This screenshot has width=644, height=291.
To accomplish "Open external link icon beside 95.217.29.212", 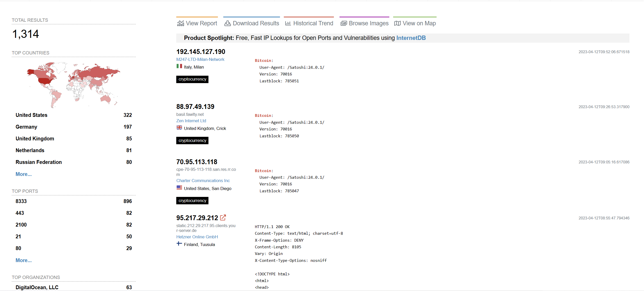I will [x=223, y=218].
